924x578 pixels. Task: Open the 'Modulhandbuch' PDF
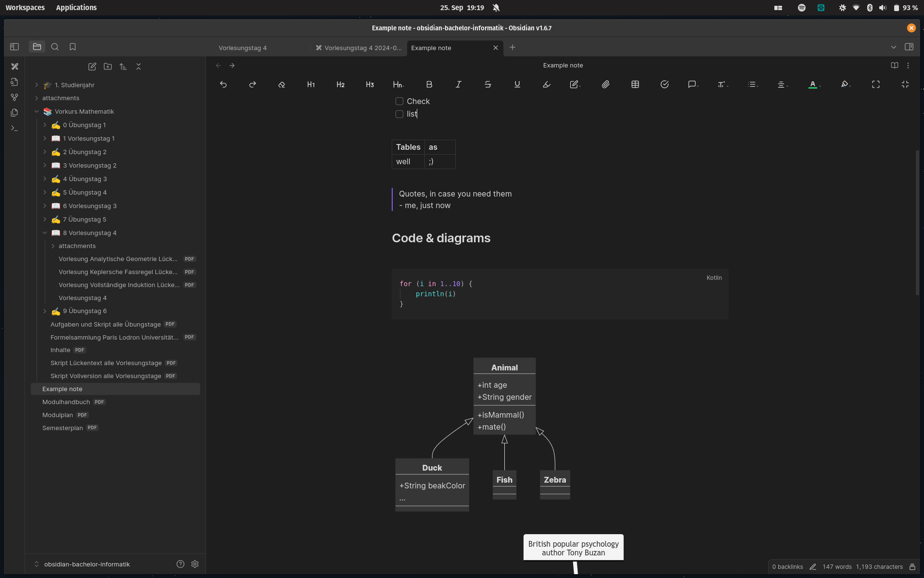(115, 402)
